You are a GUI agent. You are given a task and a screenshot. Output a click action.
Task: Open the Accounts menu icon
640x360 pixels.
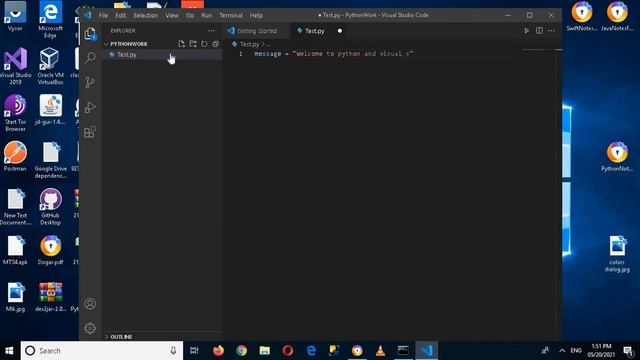tap(90, 304)
